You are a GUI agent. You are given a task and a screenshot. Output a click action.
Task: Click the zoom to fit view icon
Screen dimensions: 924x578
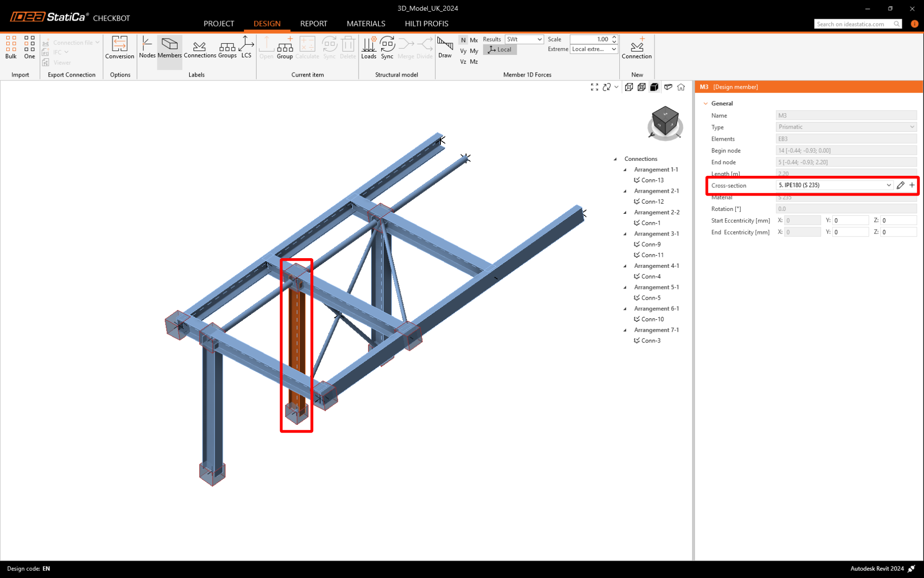point(594,87)
